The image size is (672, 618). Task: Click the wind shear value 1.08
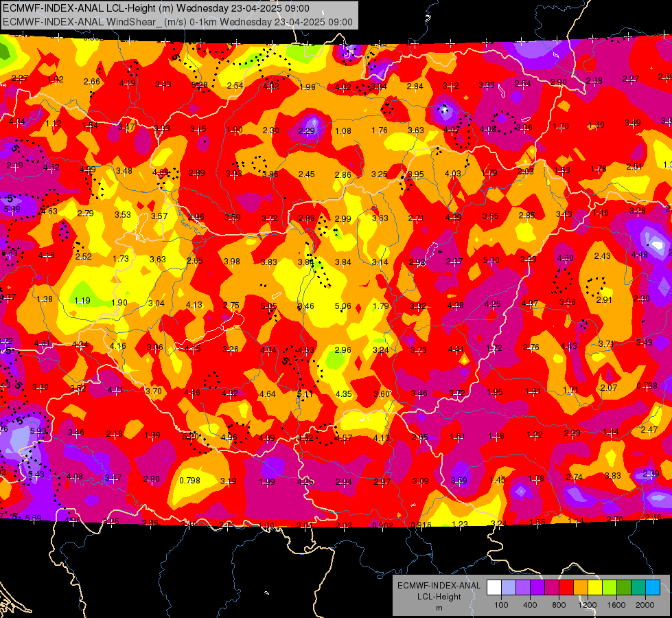tap(343, 131)
